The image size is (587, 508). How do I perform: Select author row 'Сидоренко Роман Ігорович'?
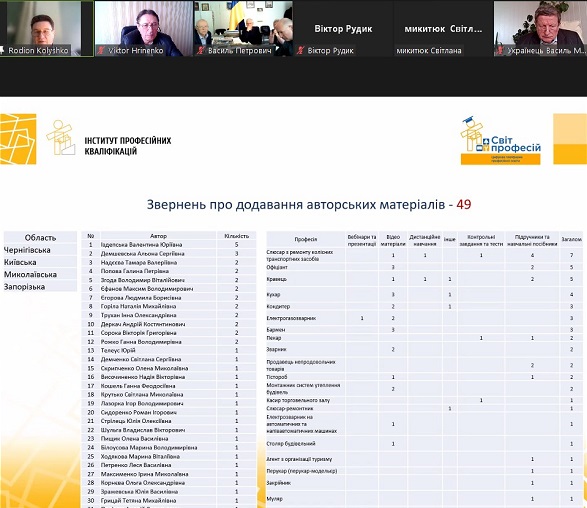point(169,412)
